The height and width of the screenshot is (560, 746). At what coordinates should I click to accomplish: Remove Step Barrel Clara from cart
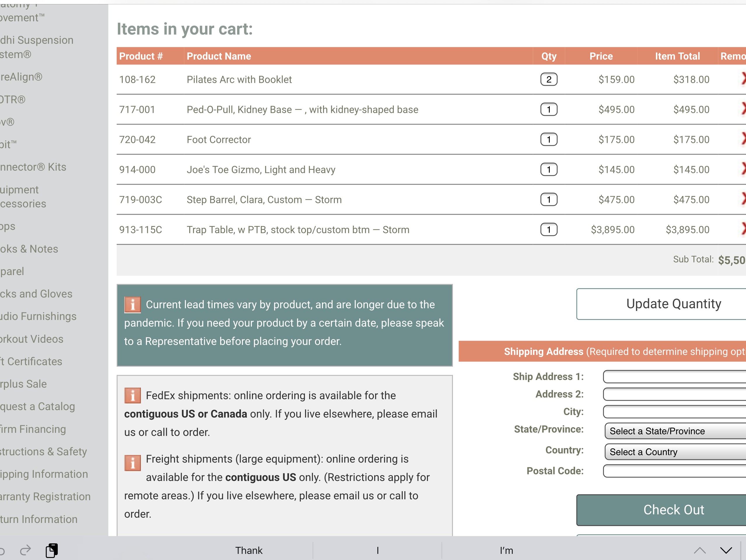743,199
